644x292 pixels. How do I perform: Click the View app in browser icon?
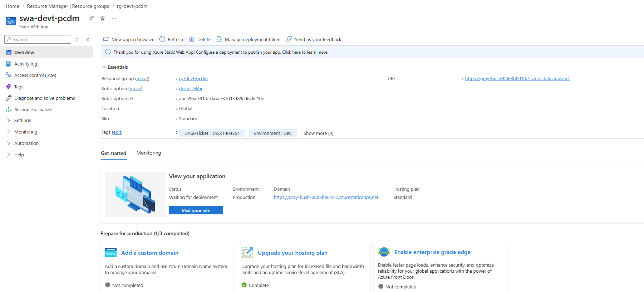click(x=106, y=39)
